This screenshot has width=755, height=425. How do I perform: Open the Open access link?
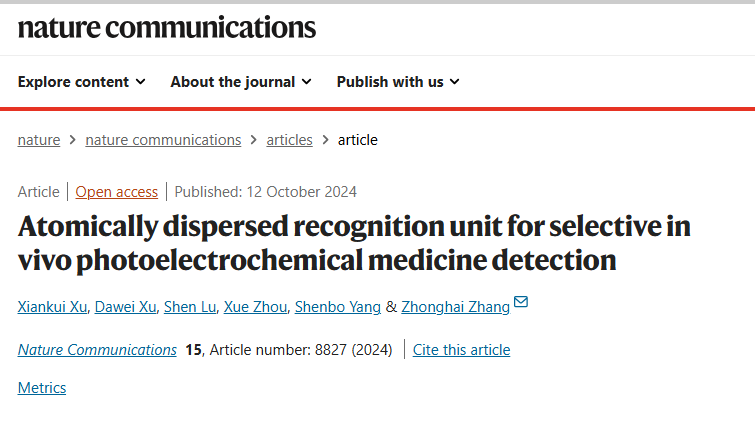[117, 192]
